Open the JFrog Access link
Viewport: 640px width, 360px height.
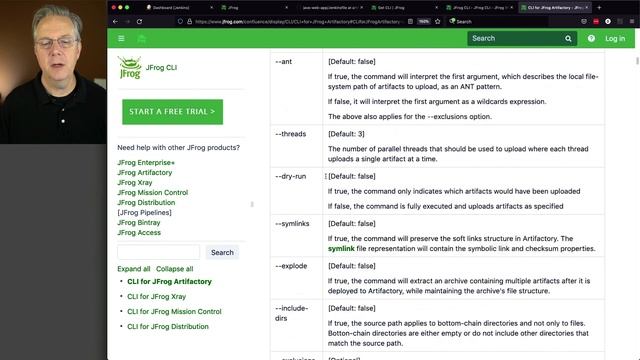click(x=139, y=233)
